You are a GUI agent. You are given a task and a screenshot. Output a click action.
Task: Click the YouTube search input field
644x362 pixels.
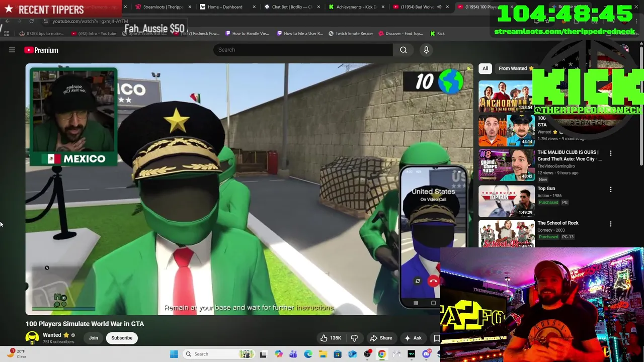[303, 50]
